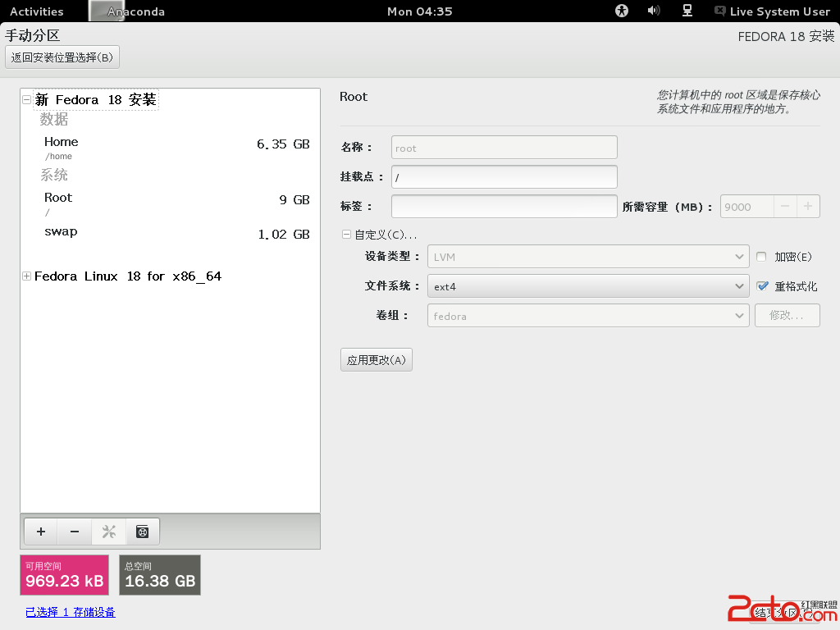Viewport: 840px width, 630px height.
Task: Click 返回安装位置选择(B) button
Action: (x=62, y=57)
